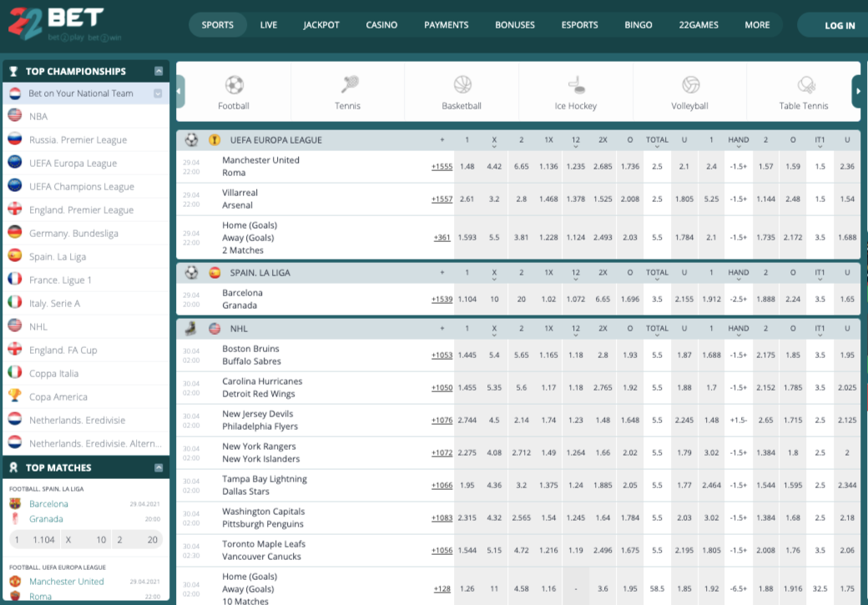This screenshot has width=868, height=605.
Task: Open +1539 markets for Barcelona vs Granada
Action: [x=442, y=300]
